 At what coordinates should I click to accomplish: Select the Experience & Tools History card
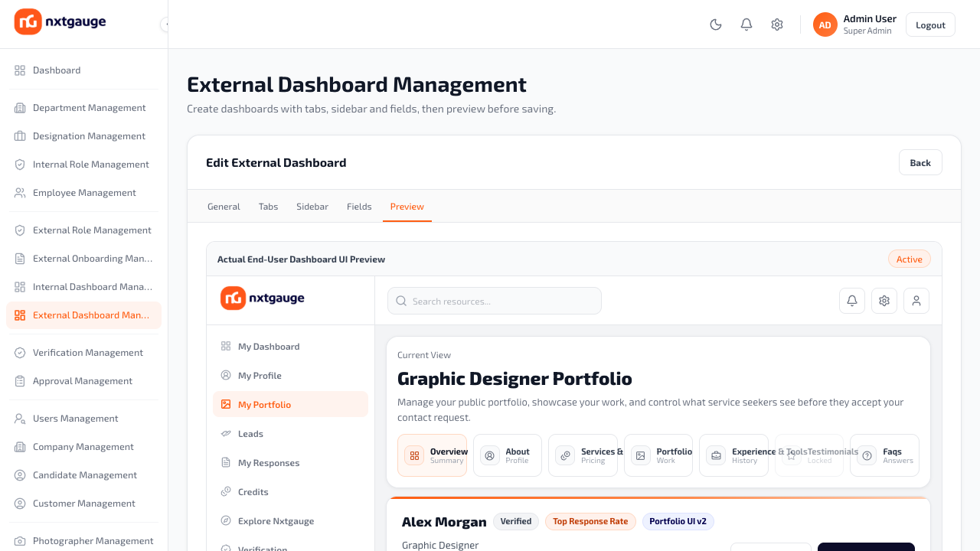pos(734,455)
